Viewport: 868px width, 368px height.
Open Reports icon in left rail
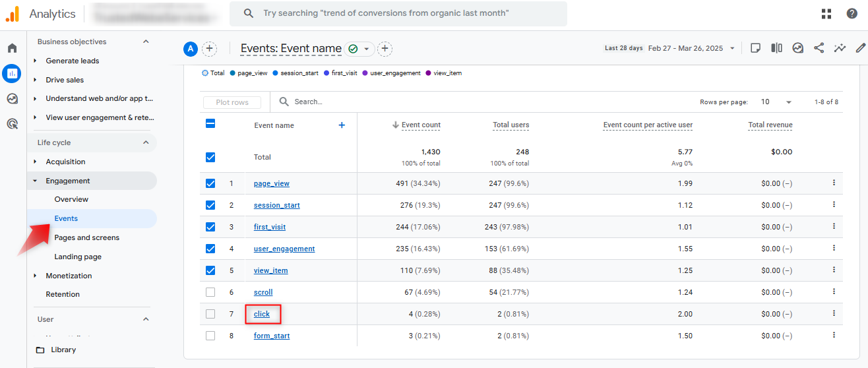coord(12,73)
